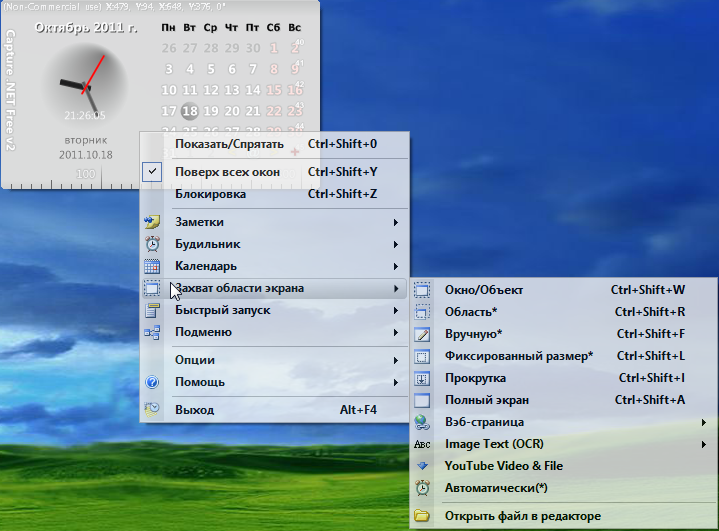719x531 pixels.
Task: Expand the Вэб-страница submenu
Action: point(705,422)
